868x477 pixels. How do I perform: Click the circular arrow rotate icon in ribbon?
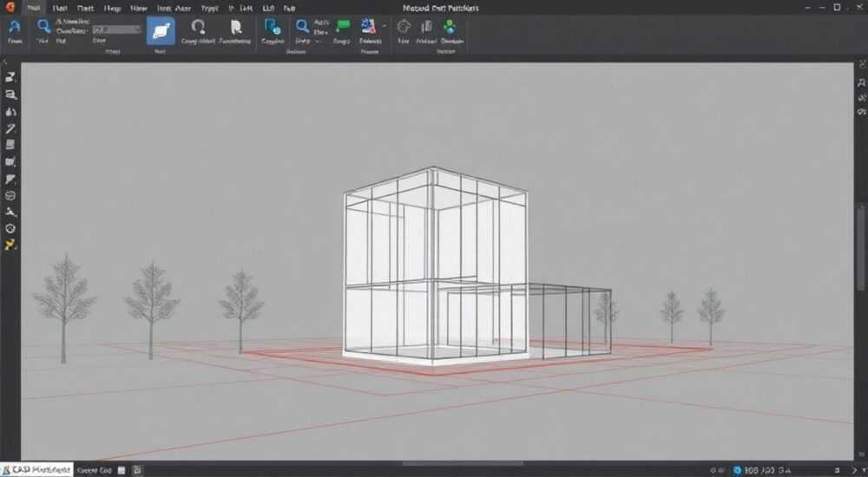[198, 26]
